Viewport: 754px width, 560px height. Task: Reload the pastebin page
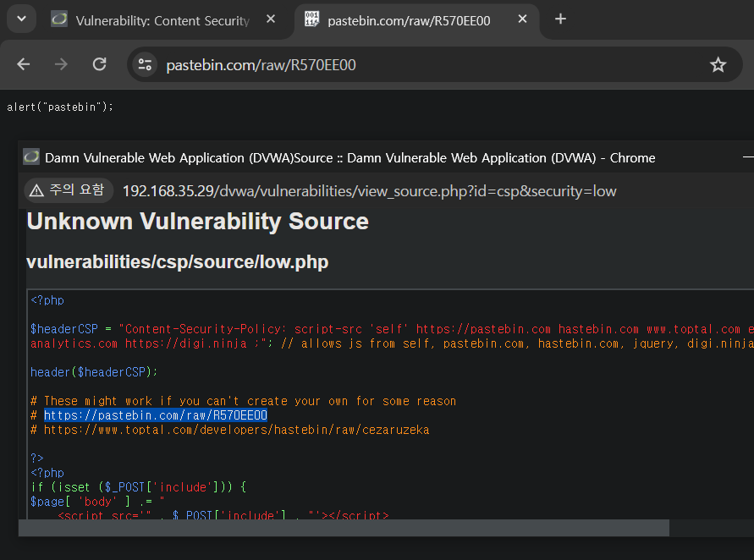coord(100,64)
